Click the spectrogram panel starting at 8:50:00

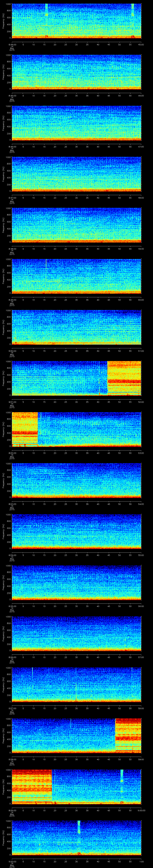77,327
